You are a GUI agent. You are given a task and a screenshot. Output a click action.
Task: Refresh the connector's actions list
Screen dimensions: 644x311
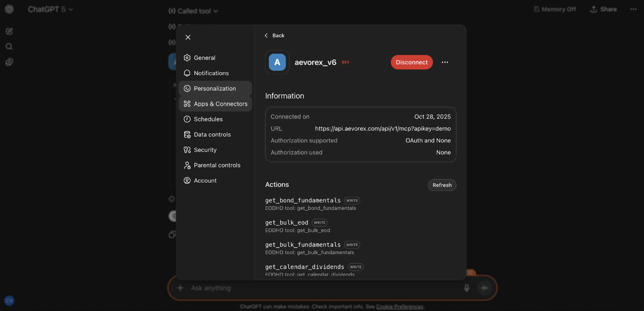click(x=442, y=185)
